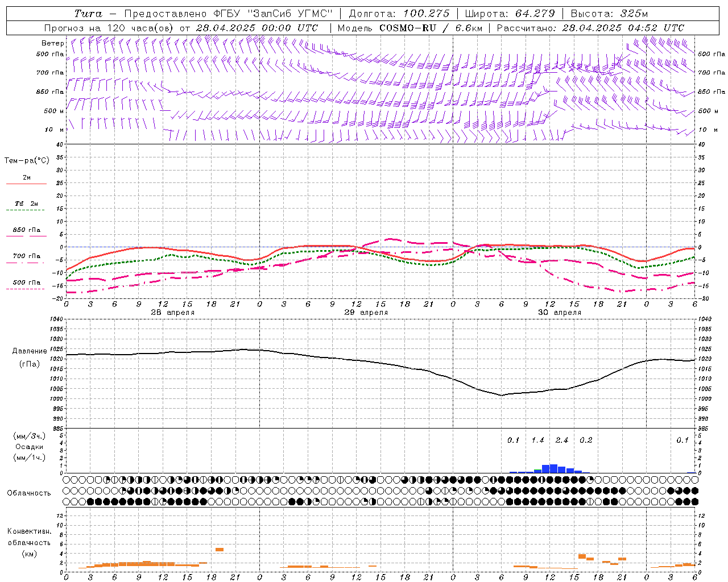
Task: Click the "1.4" precipitation amount
Action: [x=537, y=440]
